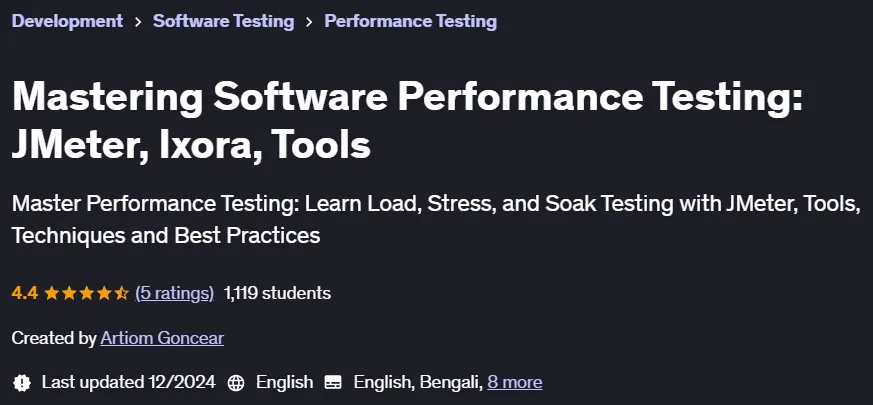Screen dimensions: 873x405
Task: Expand the 8 more caption languages
Action: [x=514, y=382]
